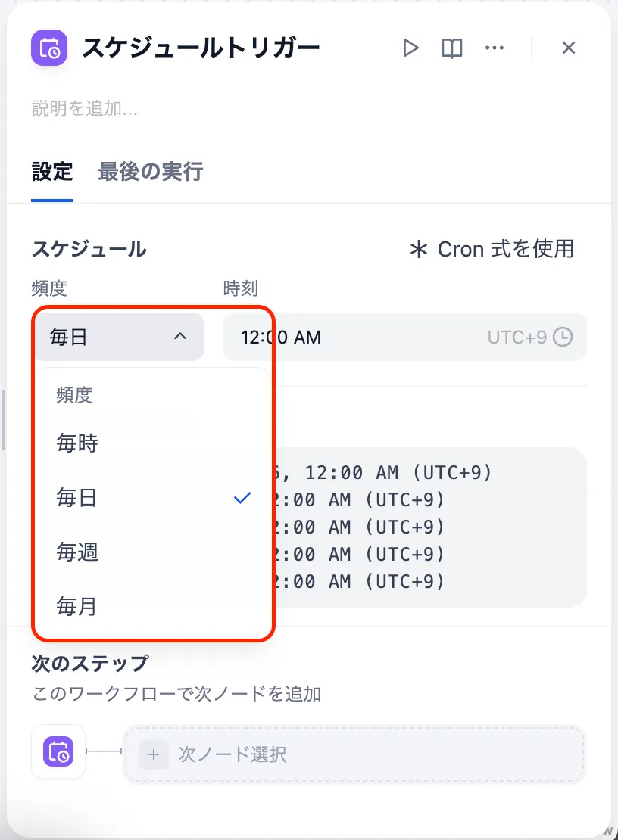This screenshot has height=840, width=618.
Task: Collapse the 頻度 dropdown showing 毎日
Action: [118, 337]
